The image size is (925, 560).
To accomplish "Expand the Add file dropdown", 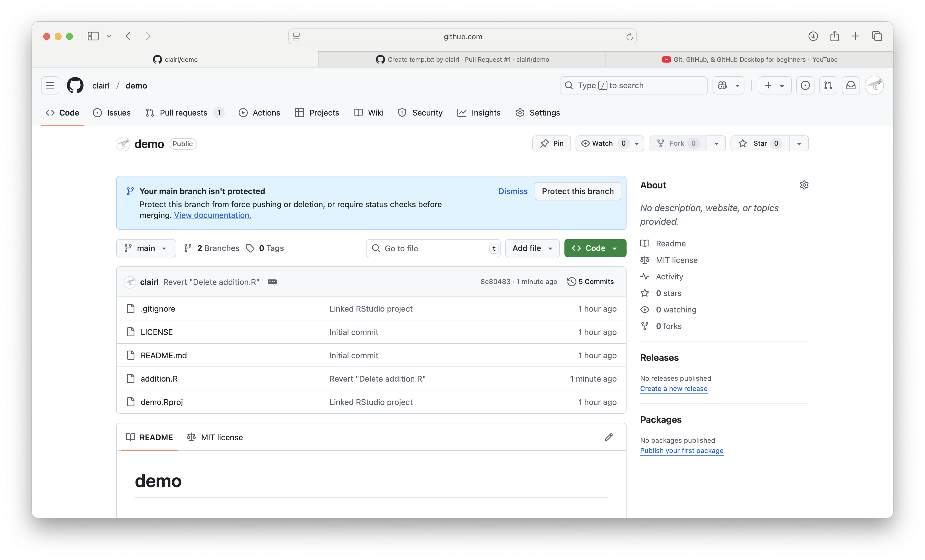I will (x=532, y=248).
